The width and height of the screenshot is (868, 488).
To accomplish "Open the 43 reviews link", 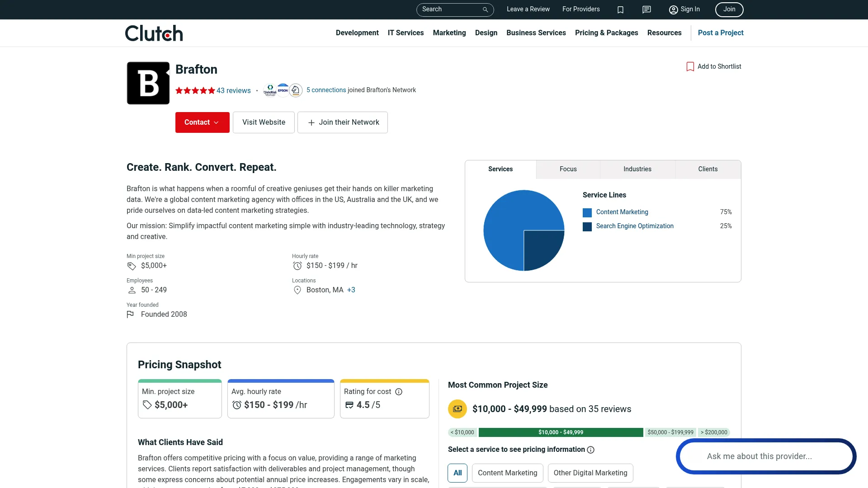I will click(x=233, y=90).
